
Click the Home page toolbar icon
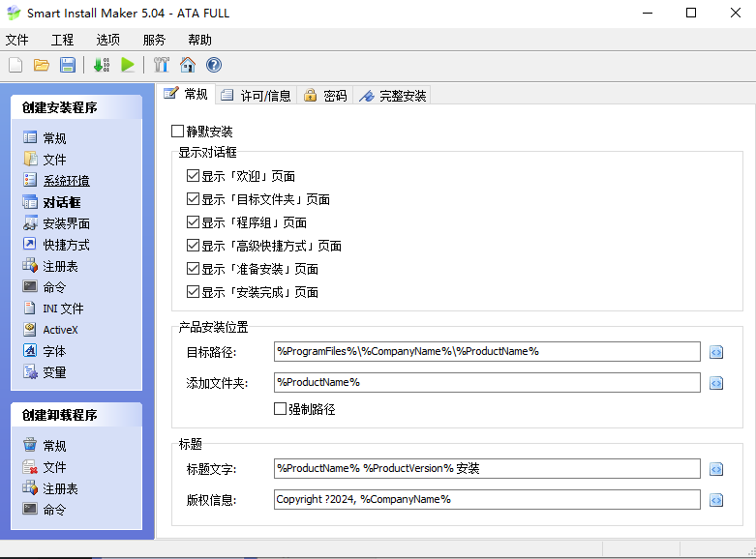pyautogui.click(x=188, y=65)
